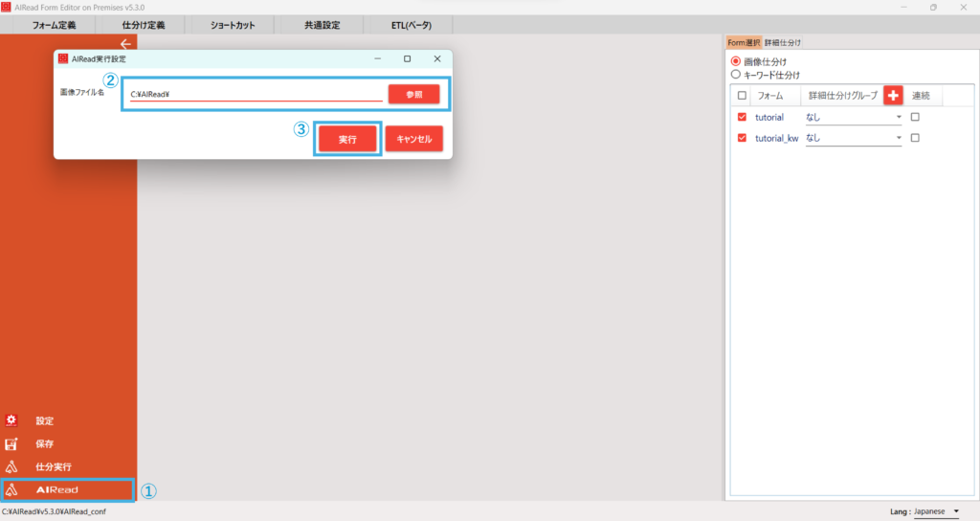Open the Lang Japanese dropdown
The image size is (980, 521).
[955, 511]
